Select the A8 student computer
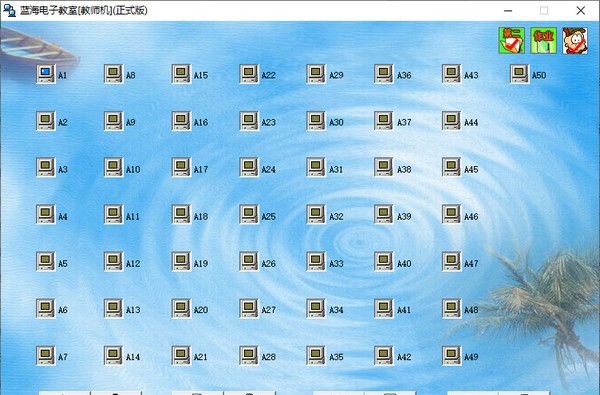This screenshot has width=600, height=395. click(114, 74)
